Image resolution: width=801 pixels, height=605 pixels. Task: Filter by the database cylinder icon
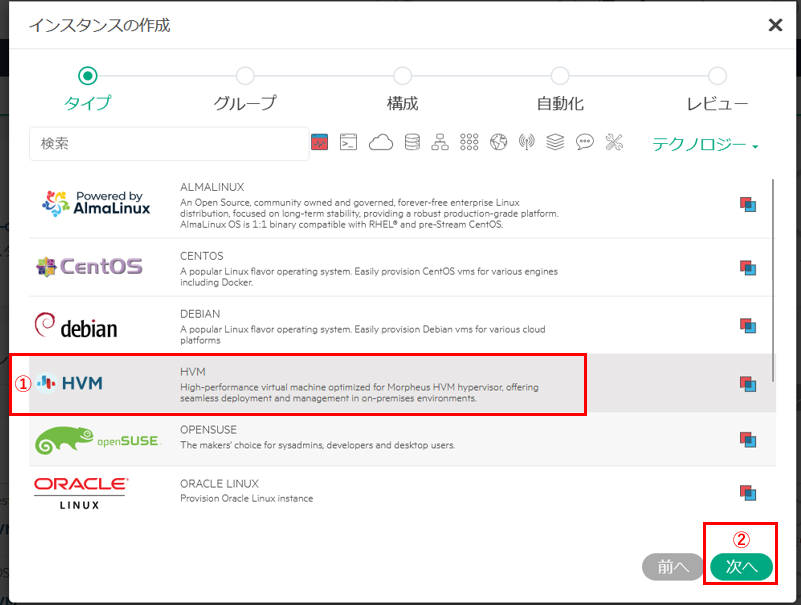click(x=412, y=142)
